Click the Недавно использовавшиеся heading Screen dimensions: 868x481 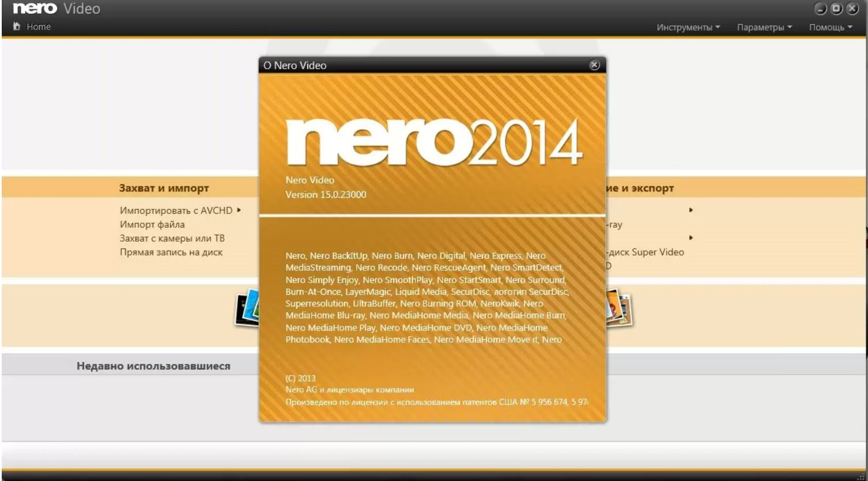click(153, 366)
